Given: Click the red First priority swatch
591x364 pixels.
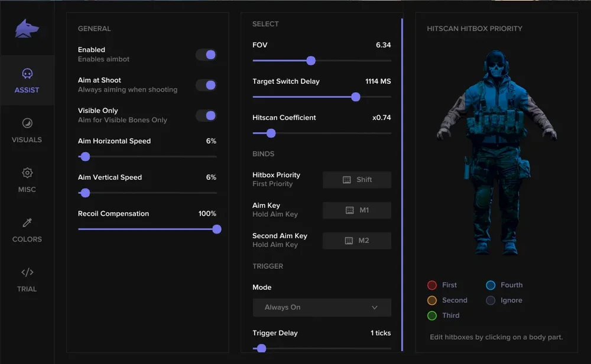Looking at the screenshot, I should (432, 285).
